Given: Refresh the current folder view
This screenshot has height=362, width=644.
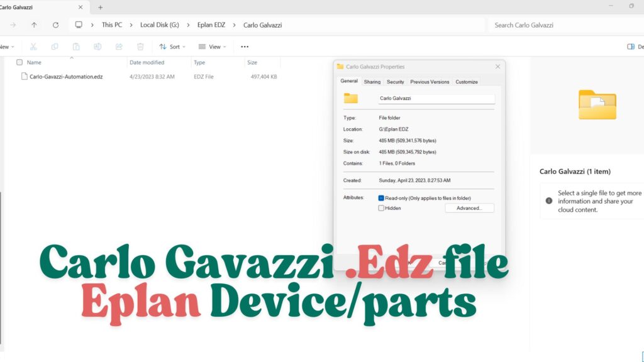Looking at the screenshot, I should click(55, 25).
